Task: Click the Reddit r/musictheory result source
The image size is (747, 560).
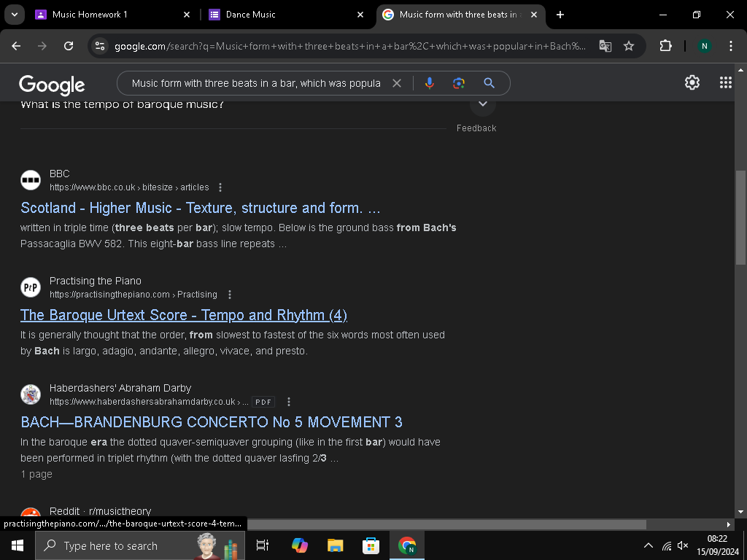Action: click(x=100, y=511)
